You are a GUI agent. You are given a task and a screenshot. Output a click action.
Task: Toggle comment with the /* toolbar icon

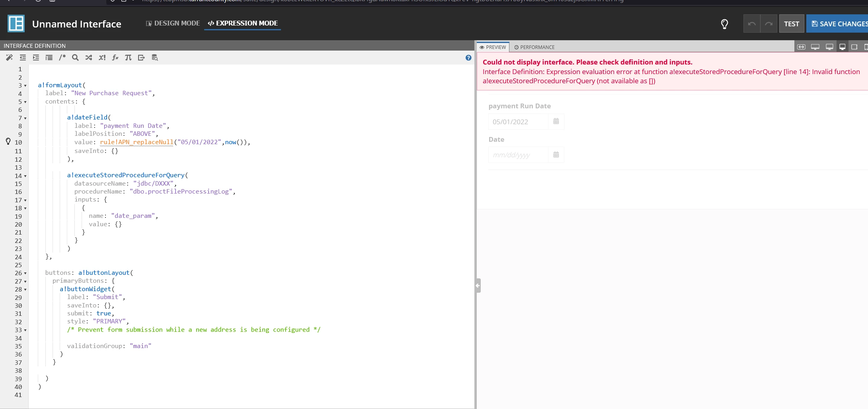62,58
